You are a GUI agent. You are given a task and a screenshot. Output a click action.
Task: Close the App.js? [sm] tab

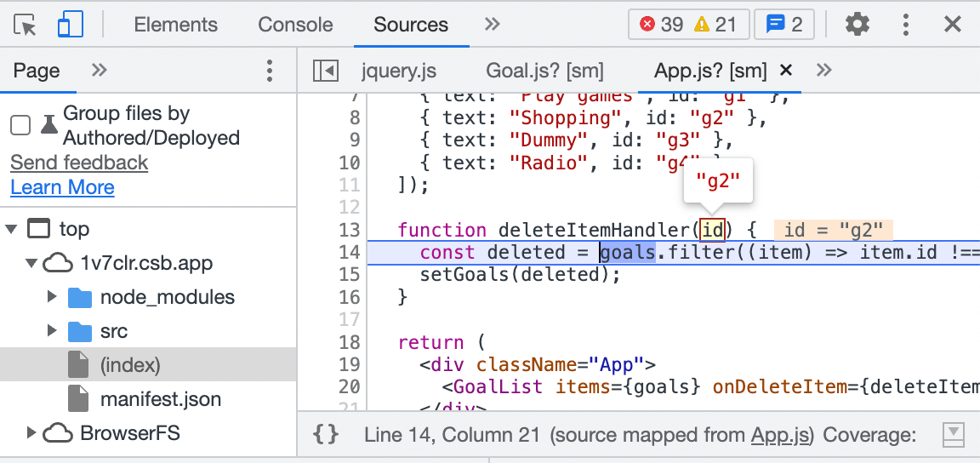[786, 71]
